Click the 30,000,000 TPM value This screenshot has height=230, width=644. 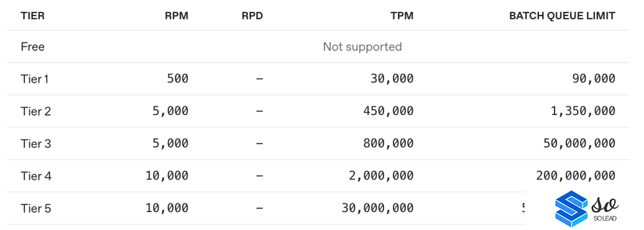click(378, 208)
